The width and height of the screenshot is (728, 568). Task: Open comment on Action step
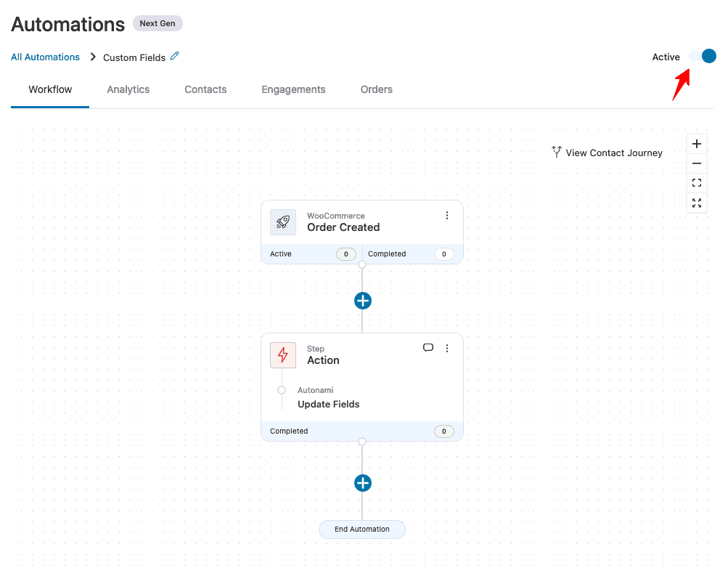pyautogui.click(x=428, y=348)
